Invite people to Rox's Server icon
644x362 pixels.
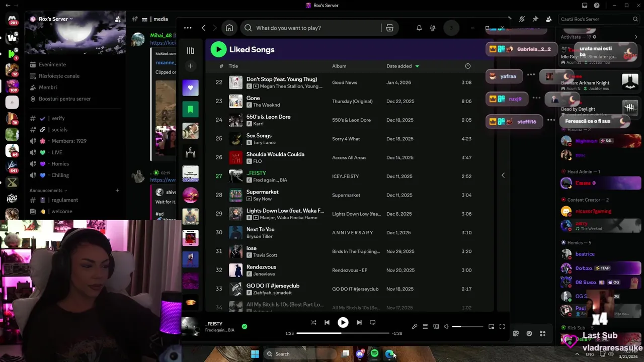click(118, 19)
